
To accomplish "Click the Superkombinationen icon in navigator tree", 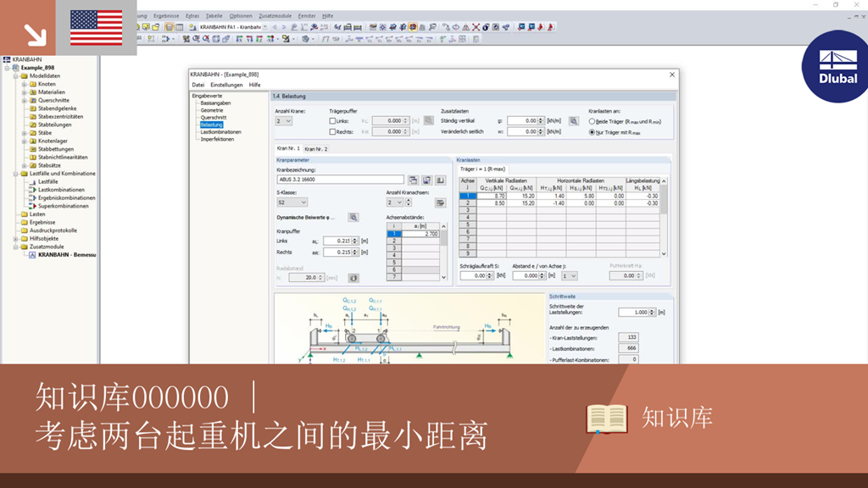I will click(x=32, y=206).
